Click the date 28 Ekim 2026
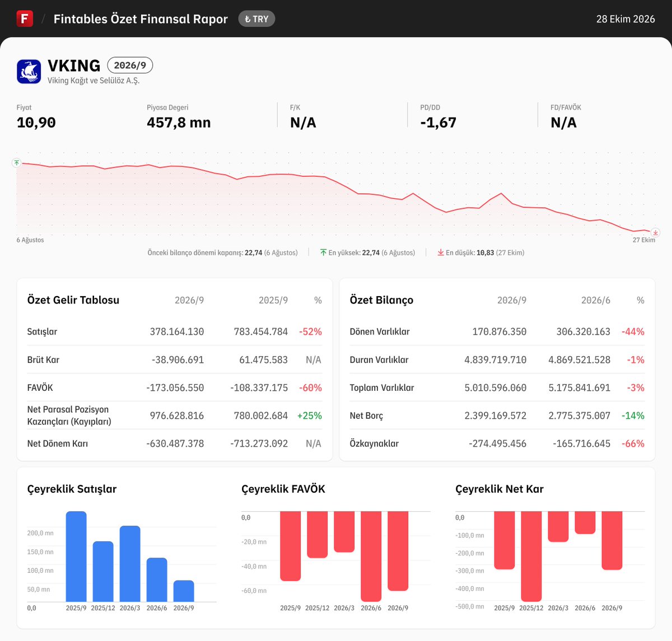672x641 pixels. [x=626, y=19]
